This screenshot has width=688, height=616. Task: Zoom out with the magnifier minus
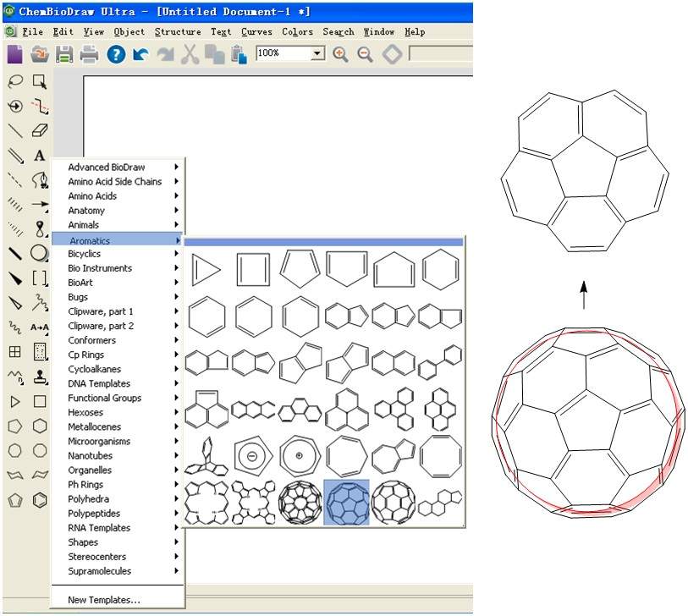[x=365, y=54]
